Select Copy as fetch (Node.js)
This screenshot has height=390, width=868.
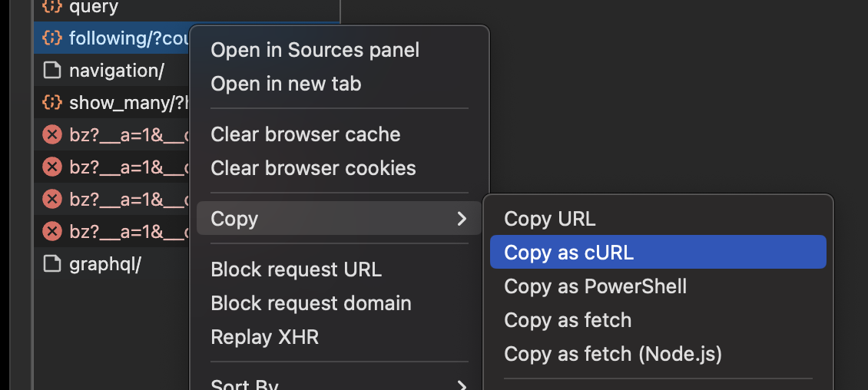click(x=612, y=354)
